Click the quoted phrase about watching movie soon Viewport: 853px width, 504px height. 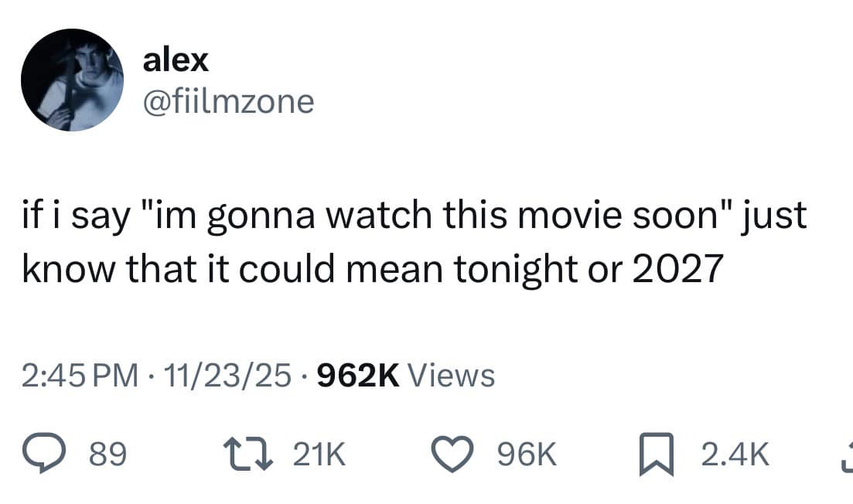(438, 214)
